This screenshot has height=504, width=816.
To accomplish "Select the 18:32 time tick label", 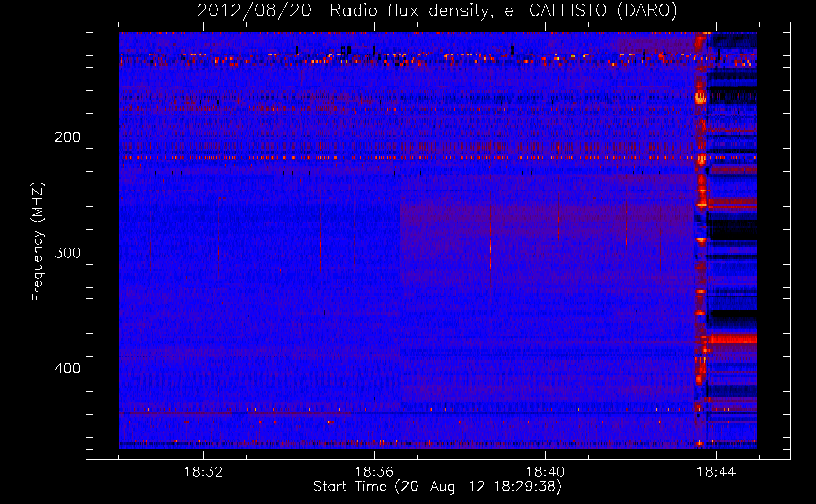I will coord(203,472).
